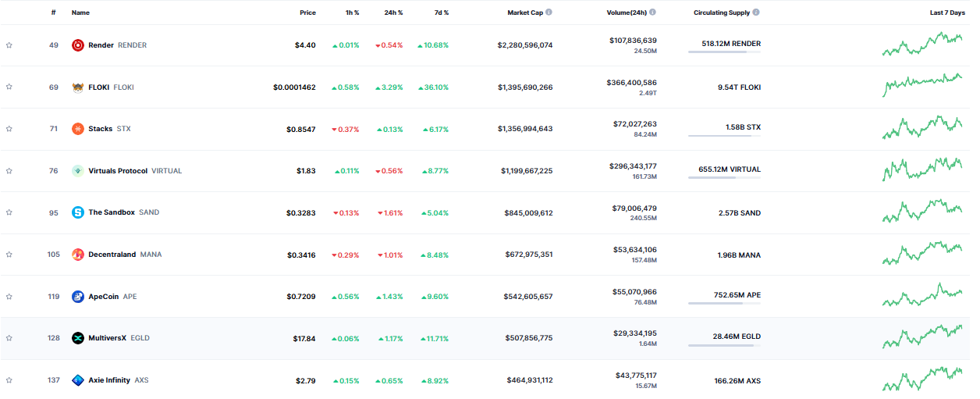The width and height of the screenshot is (980, 399).
Task: Open Decentraland 7-day sparkline chart
Action: click(922, 254)
